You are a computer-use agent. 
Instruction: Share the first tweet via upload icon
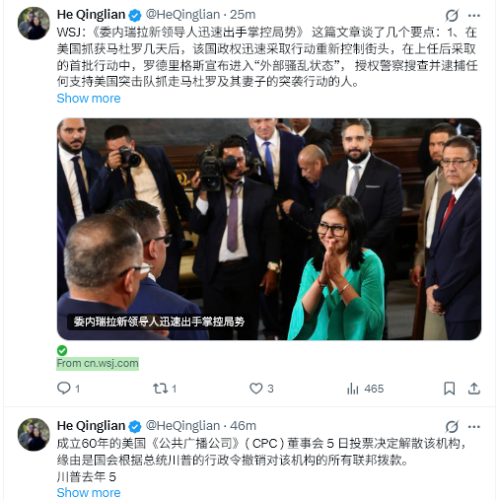coord(474,388)
